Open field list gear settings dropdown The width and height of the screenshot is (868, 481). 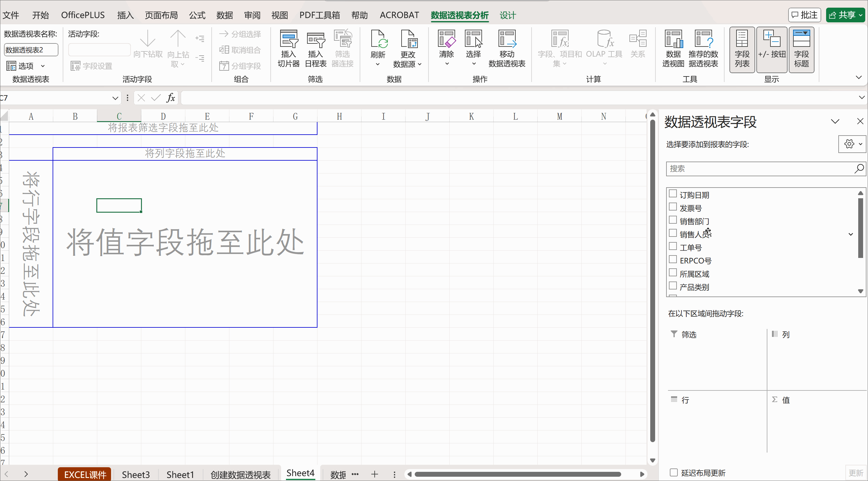tap(852, 144)
